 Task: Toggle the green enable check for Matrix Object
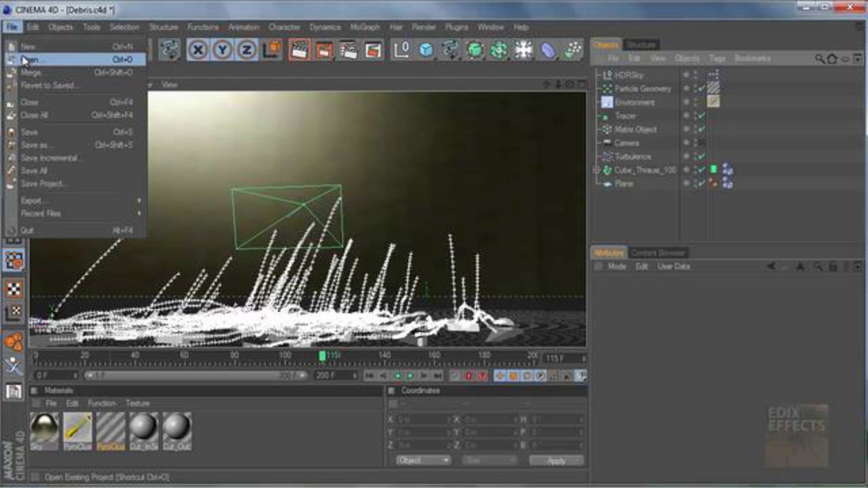click(701, 129)
